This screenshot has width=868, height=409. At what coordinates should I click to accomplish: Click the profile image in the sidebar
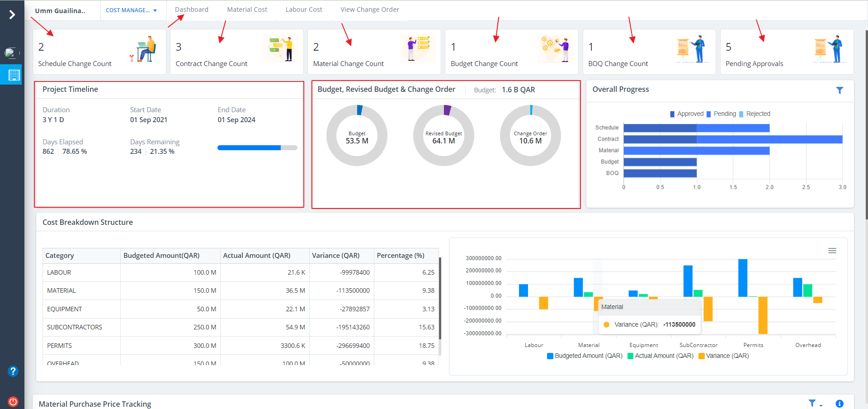point(11,53)
